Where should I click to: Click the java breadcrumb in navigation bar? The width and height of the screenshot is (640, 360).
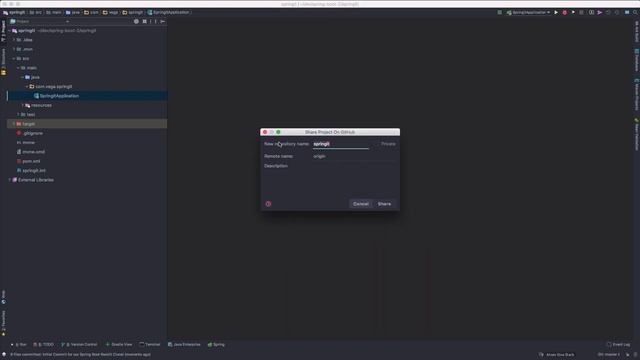click(x=73, y=13)
